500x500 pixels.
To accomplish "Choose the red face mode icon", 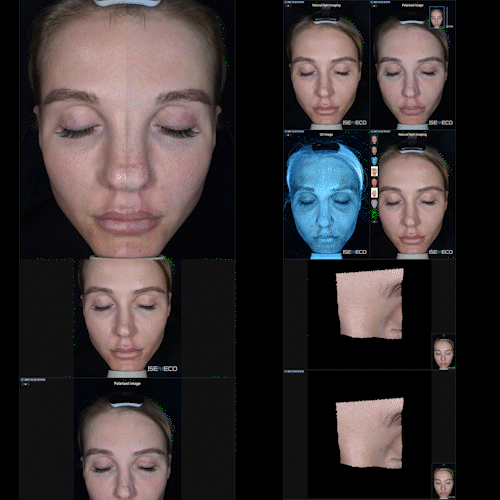I will 374,183.
